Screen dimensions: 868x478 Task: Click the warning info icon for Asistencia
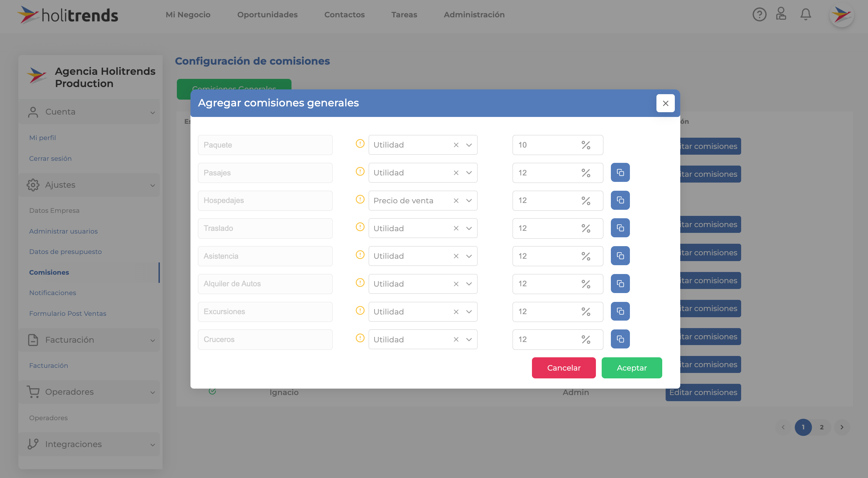pos(360,255)
